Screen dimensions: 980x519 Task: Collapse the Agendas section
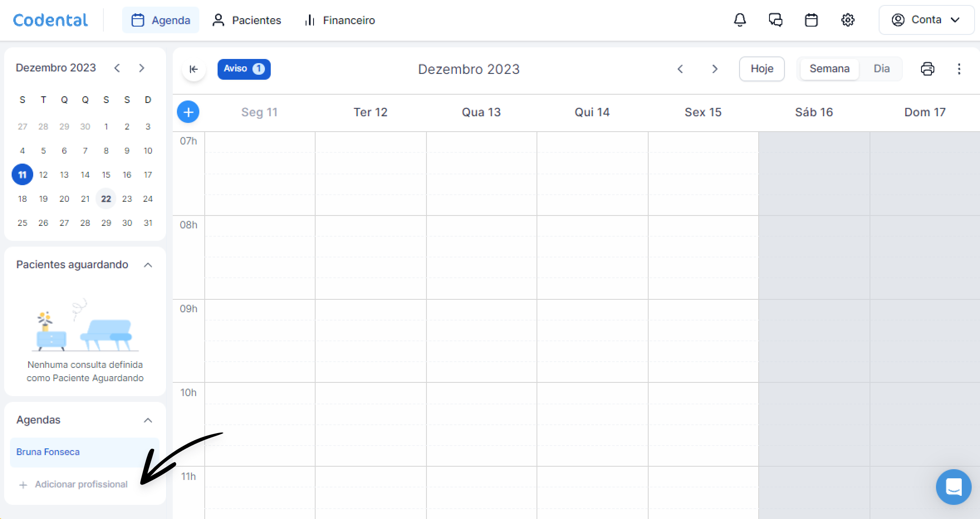(148, 420)
